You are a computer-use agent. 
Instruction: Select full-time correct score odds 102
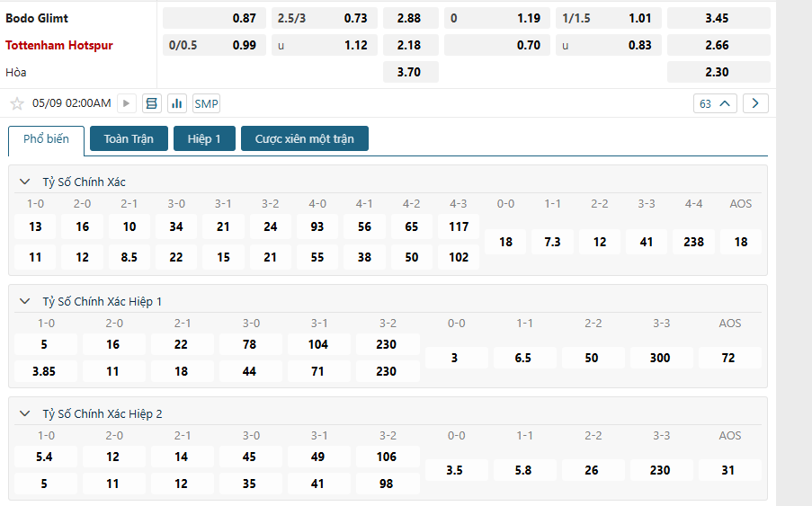tap(459, 257)
